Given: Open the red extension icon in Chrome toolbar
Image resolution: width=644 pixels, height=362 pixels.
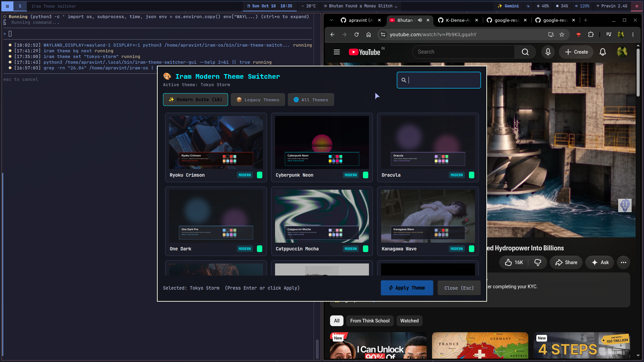Looking at the screenshot, I should click(579, 35).
